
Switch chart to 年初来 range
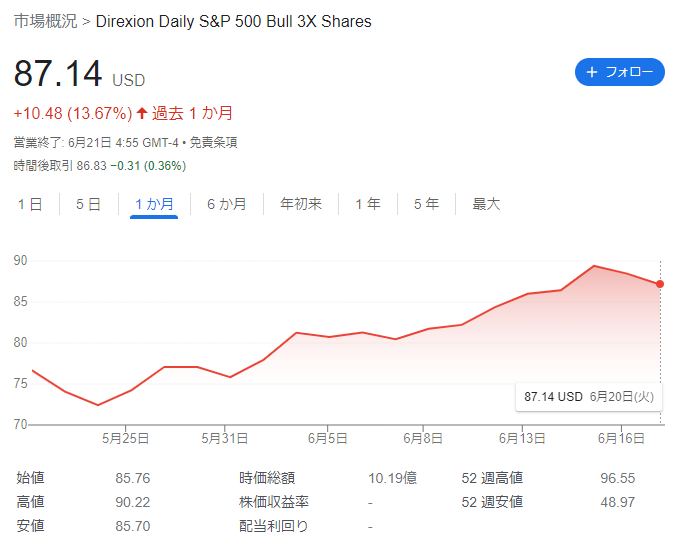click(x=301, y=204)
